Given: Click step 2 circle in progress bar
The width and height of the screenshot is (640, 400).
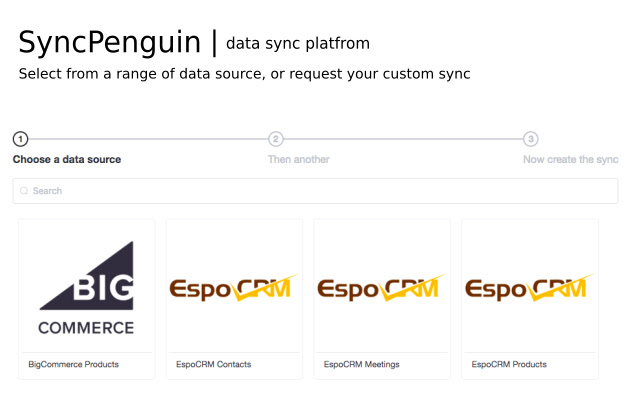Looking at the screenshot, I should [276, 139].
